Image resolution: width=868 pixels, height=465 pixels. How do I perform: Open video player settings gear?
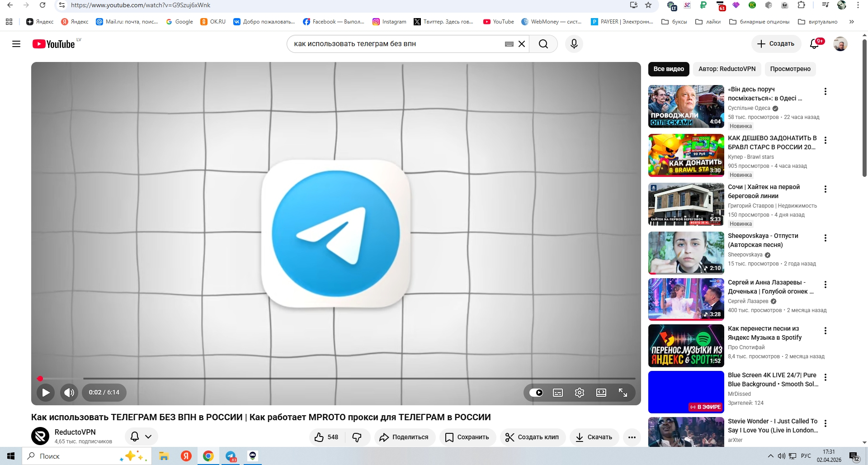[579, 393]
